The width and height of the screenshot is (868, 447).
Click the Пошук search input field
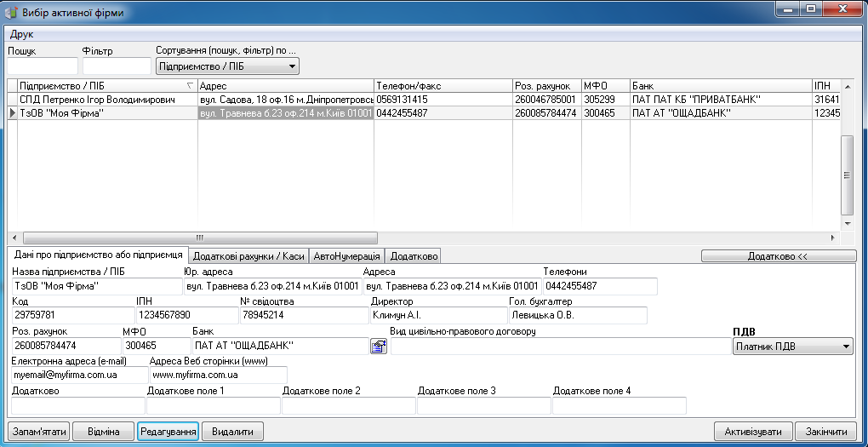tap(42, 66)
